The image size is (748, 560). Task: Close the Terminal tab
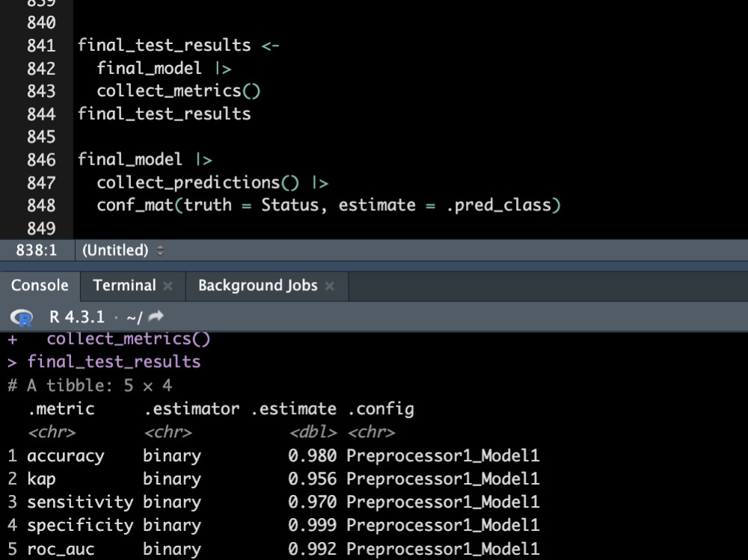pos(168,286)
